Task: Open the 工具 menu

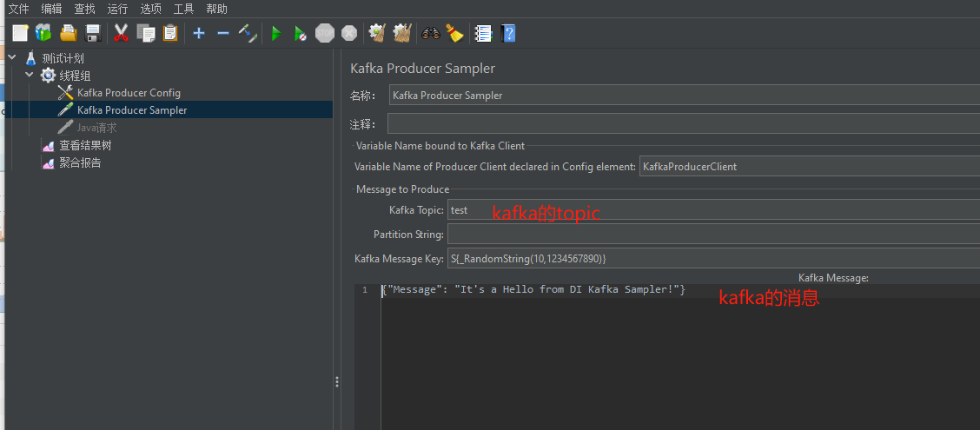Action: (184, 9)
